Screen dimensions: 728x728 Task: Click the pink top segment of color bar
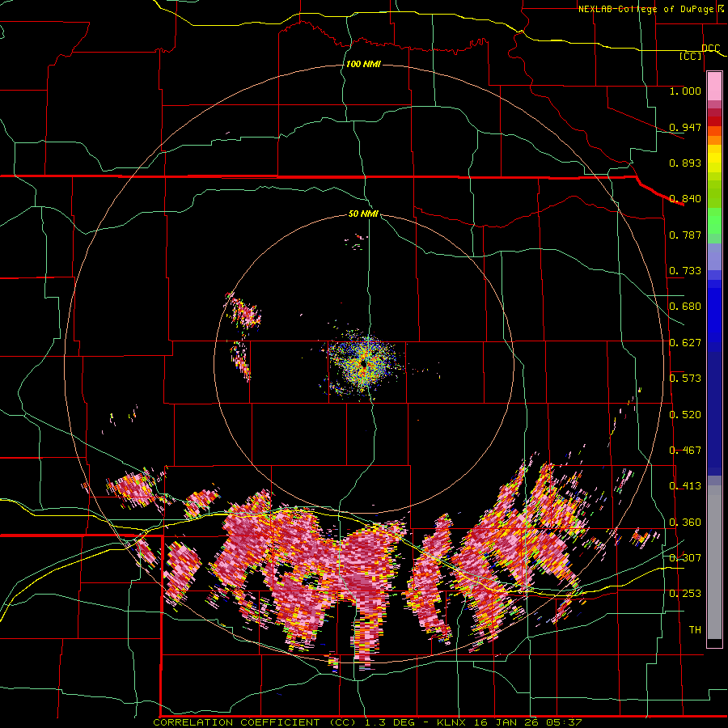point(714,86)
